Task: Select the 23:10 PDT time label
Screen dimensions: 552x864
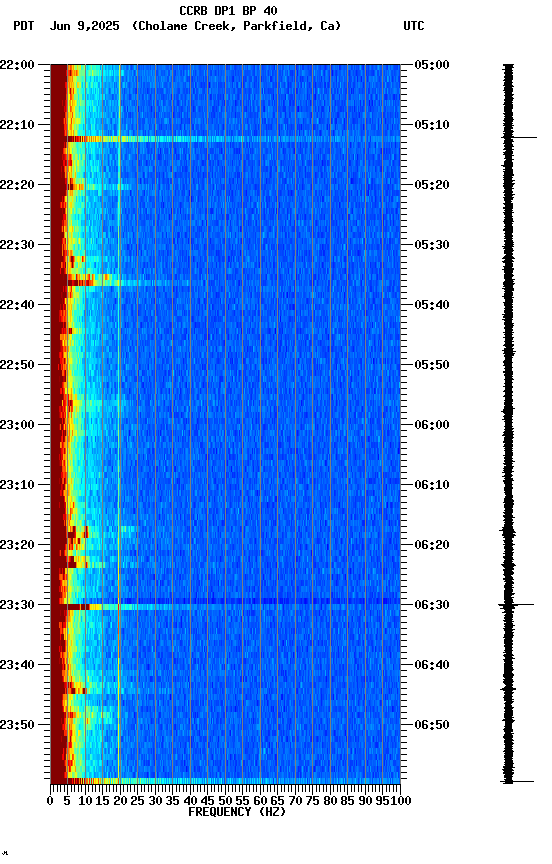Action: [x=18, y=485]
